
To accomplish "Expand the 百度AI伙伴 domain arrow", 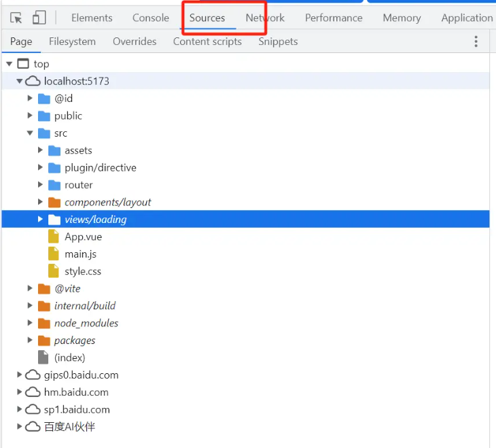I will click(19, 426).
